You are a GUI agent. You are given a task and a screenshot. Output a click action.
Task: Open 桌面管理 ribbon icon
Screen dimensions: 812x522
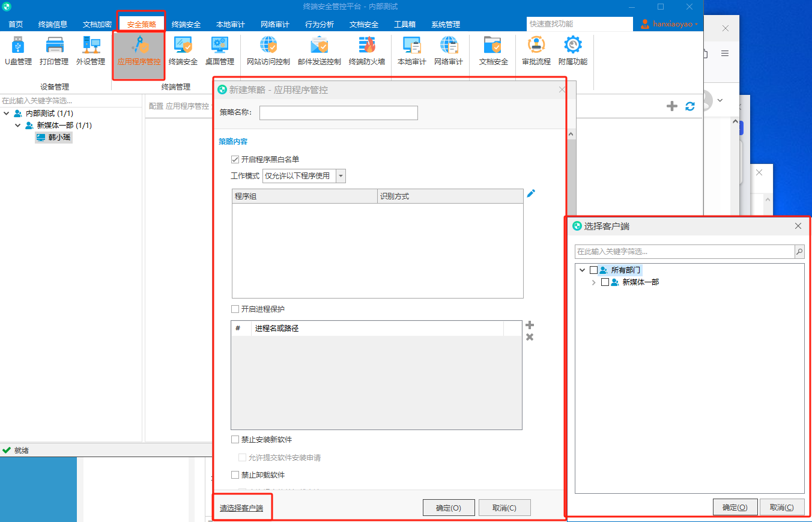pos(219,51)
